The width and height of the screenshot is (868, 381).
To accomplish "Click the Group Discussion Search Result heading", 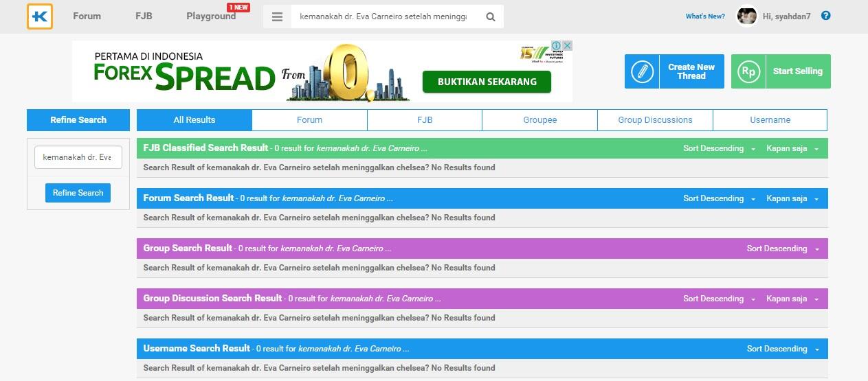I will click(x=212, y=298).
